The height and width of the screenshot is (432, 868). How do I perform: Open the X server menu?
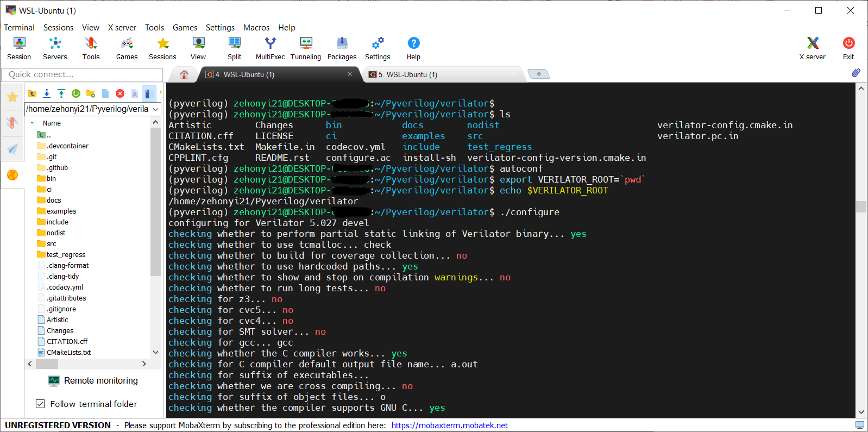coord(122,27)
